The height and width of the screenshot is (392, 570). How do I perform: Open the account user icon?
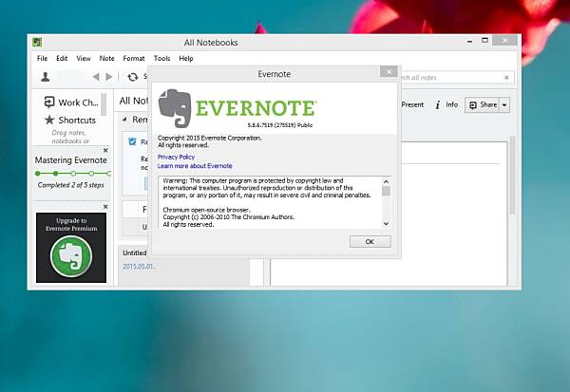[46, 77]
